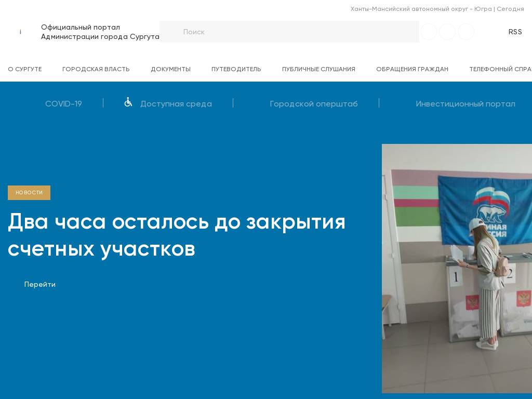Screen dimensions: 532x399
Task: Open the ТЕЛЕФОННЫЙ СПРАВОЧНИК menu item
Action: [x=500, y=69]
